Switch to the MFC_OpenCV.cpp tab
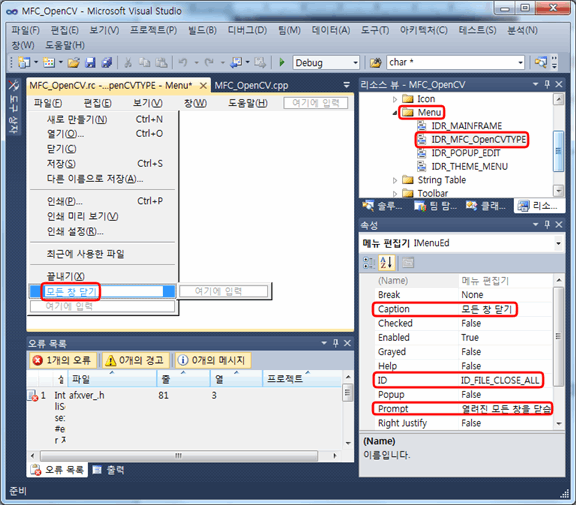 (251, 86)
